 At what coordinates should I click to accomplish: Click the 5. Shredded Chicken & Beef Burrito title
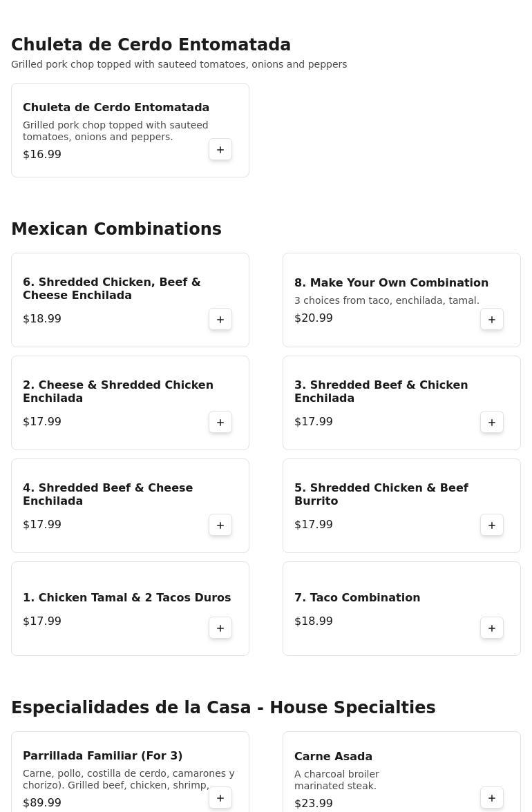pyautogui.click(x=381, y=494)
